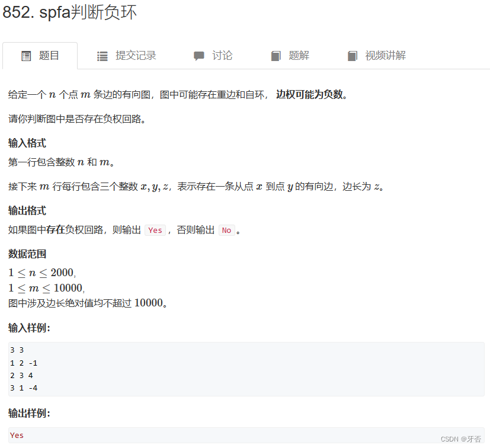The image size is (490, 448).
Task: Open video tutorials via the 视频讲解 icon
Action: 353,55
